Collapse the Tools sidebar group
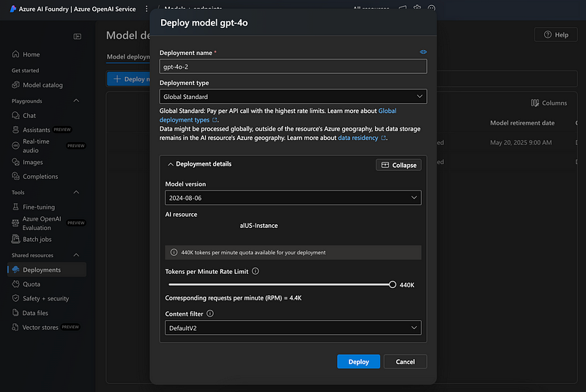 pyautogui.click(x=76, y=192)
